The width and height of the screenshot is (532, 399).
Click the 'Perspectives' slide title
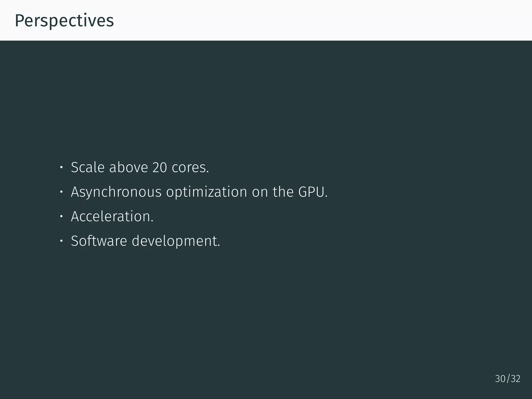[64, 21]
